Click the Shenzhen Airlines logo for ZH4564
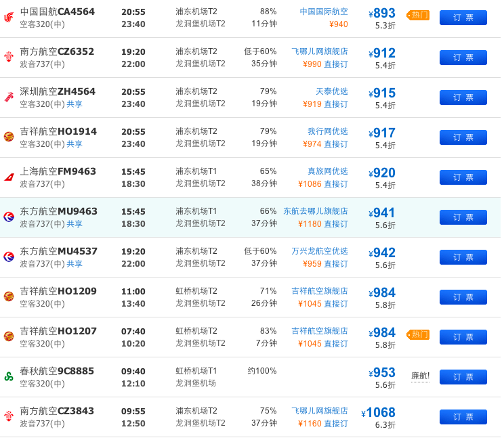Image resolution: width=504 pixels, height=442 pixels. click(x=9, y=97)
